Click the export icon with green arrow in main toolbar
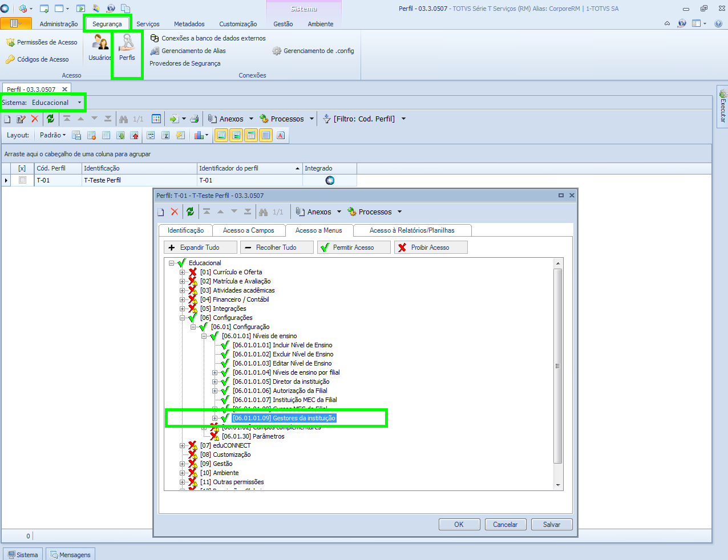The image size is (728, 560). pos(174,119)
